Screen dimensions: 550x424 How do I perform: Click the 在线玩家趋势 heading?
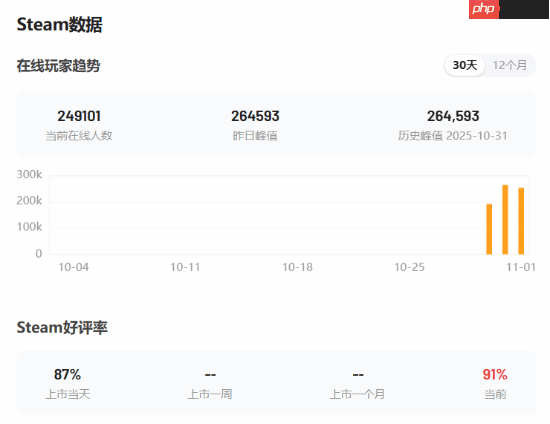[x=58, y=66]
